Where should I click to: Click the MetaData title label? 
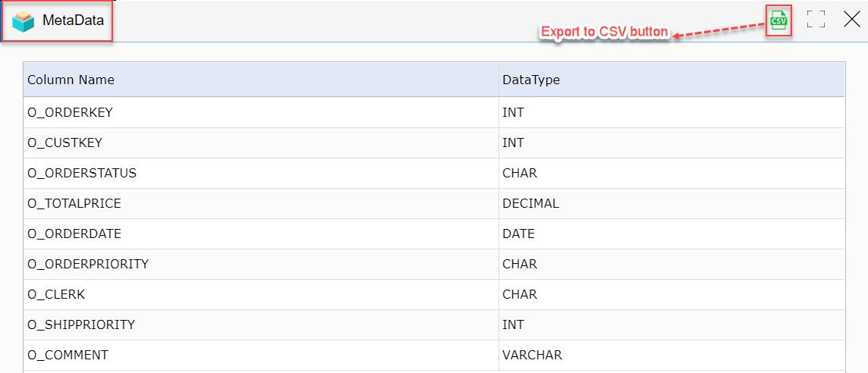pyautogui.click(x=73, y=20)
